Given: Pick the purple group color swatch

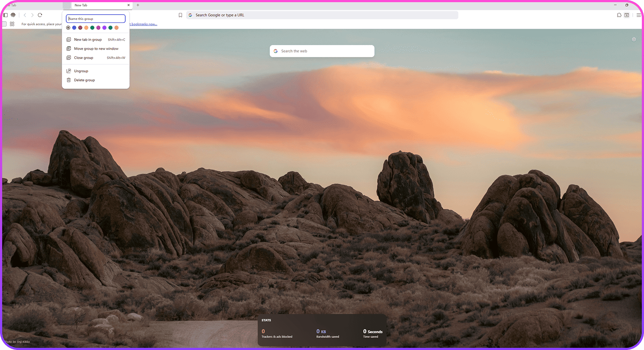Looking at the screenshot, I should coord(104,28).
